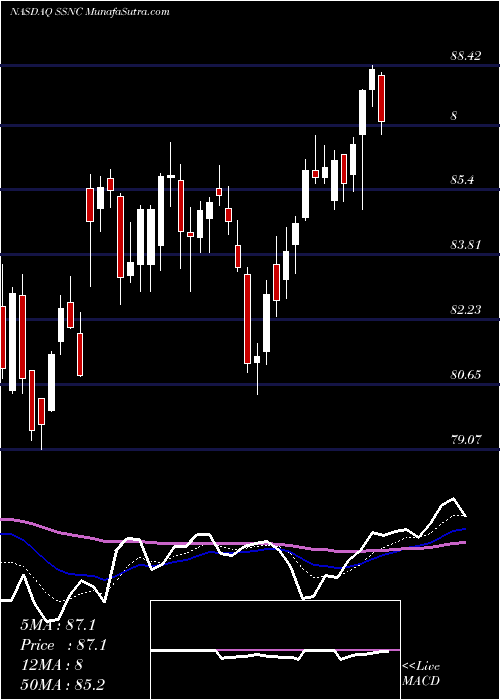
Task: Click the 83.81 price level label
Action: pyautogui.click(x=466, y=245)
